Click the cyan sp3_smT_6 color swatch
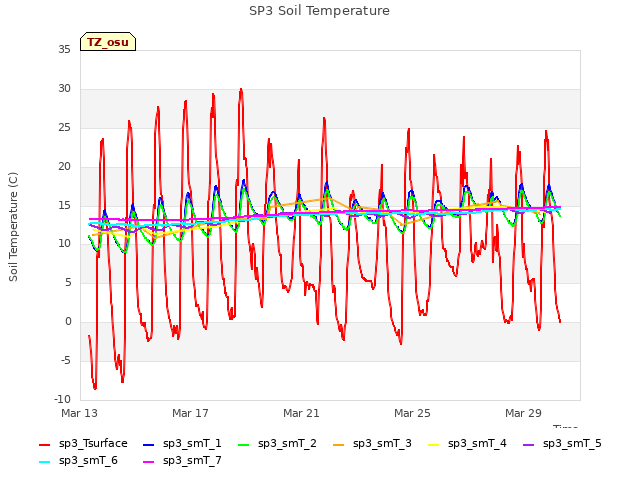Viewport: 640px width, 480px height. pyautogui.click(x=44, y=462)
